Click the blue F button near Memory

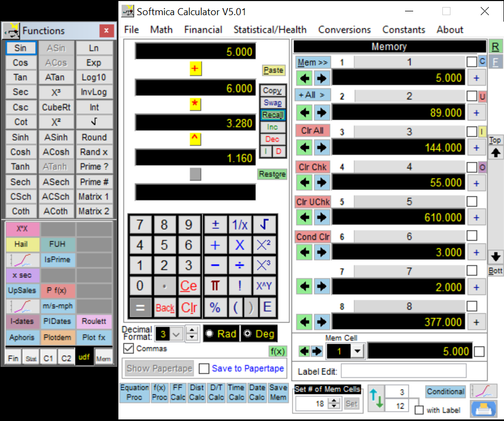click(x=495, y=62)
